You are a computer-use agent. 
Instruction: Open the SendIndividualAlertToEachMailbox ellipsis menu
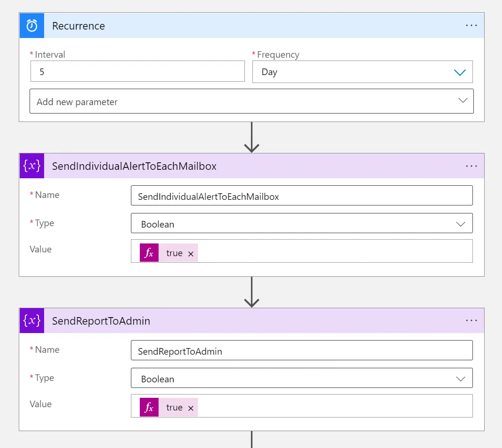coord(471,166)
